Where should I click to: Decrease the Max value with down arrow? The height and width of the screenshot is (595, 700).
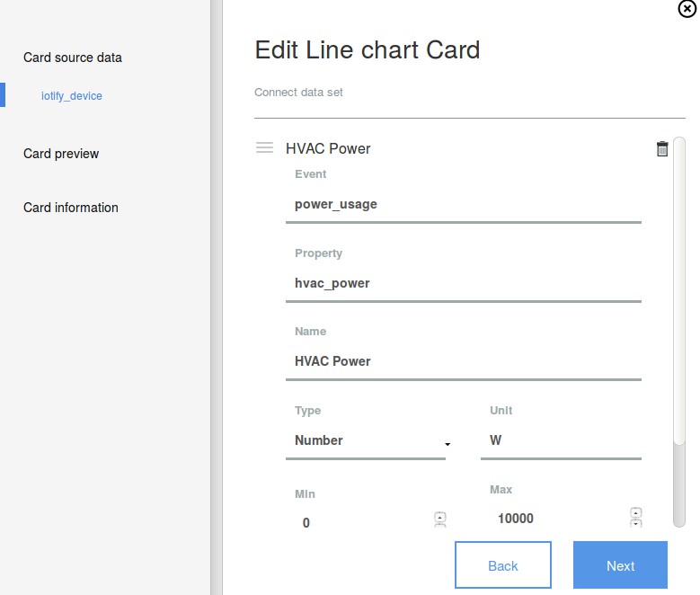coord(636,523)
